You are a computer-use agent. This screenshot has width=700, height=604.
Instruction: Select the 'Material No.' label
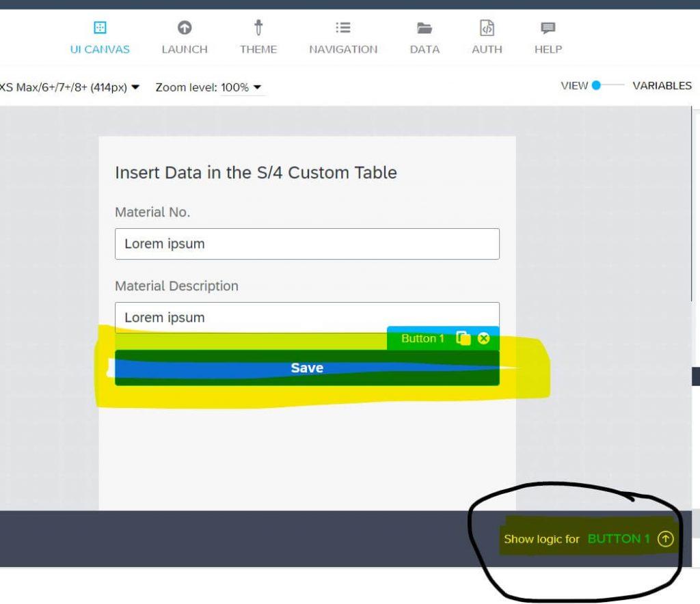(x=152, y=212)
